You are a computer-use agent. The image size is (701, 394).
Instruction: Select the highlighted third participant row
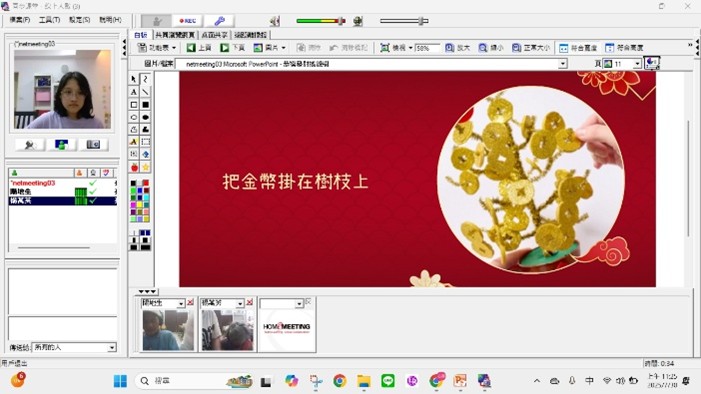(63, 201)
